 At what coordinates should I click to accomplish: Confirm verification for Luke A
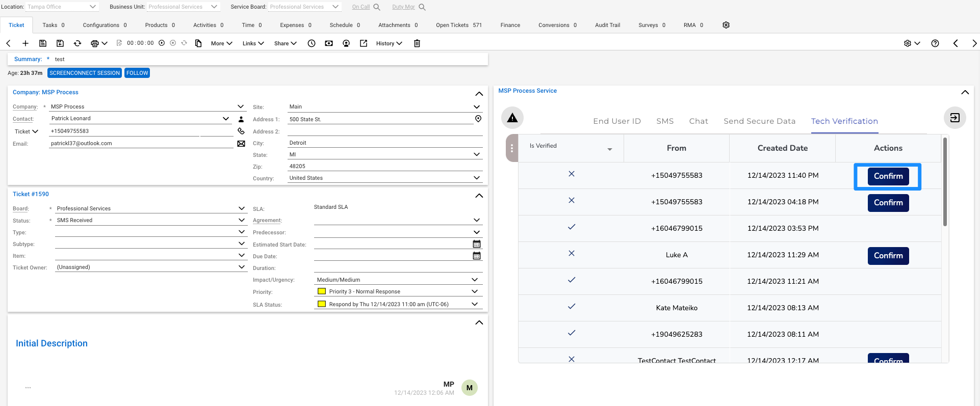(888, 256)
